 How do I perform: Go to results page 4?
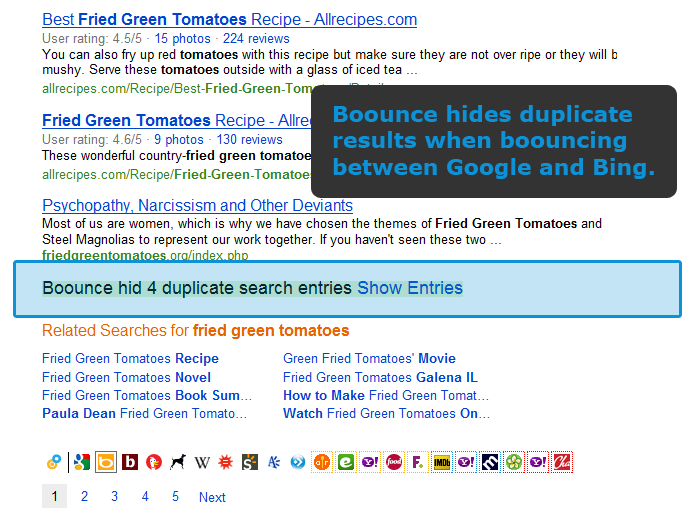coord(145,496)
